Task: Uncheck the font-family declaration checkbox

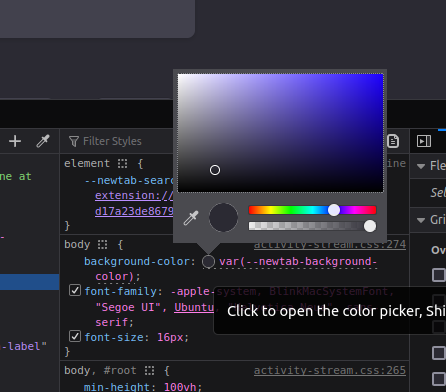Action: [75, 290]
